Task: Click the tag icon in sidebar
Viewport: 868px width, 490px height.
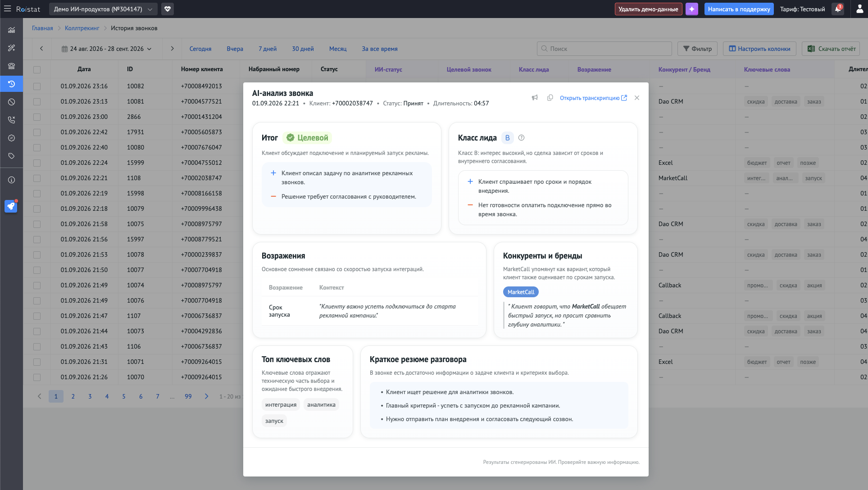Action: click(x=12, y=156)
